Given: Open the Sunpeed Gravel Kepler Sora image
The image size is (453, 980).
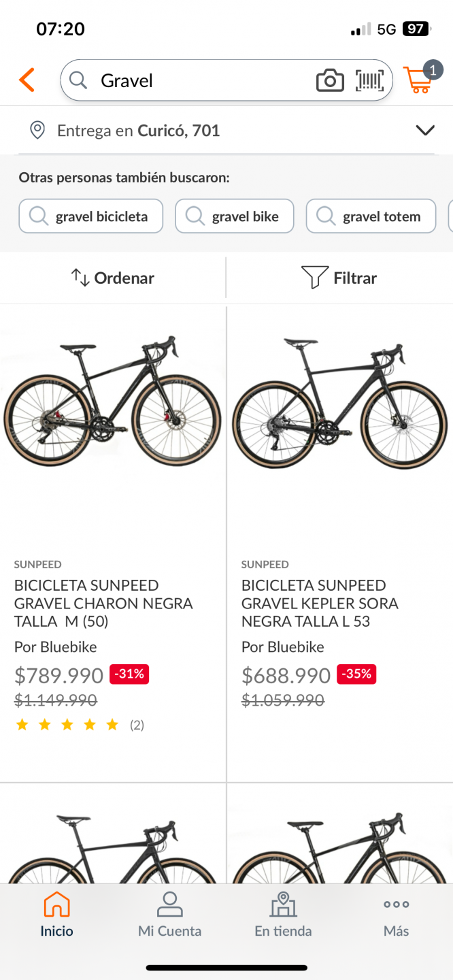Looking at the screenshot, I should (339, 402).
